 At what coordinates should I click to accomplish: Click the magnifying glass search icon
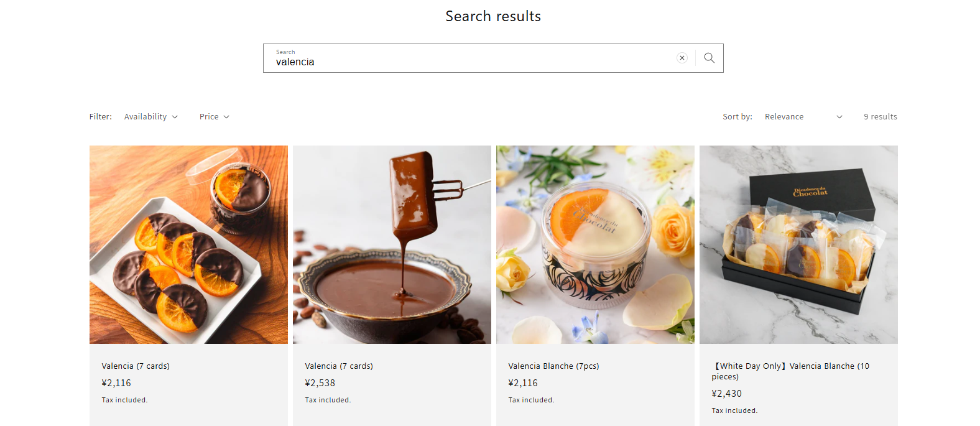tap(709, 58)
